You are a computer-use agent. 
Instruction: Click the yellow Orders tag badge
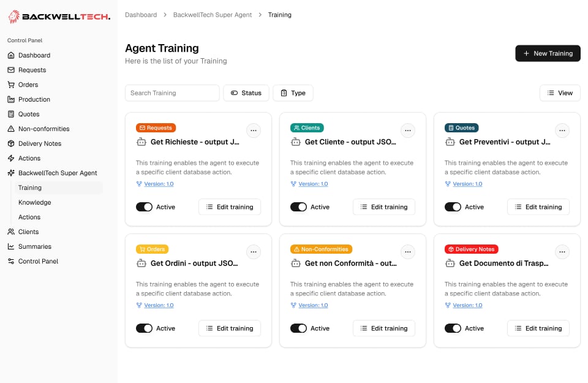click(152, 249)
